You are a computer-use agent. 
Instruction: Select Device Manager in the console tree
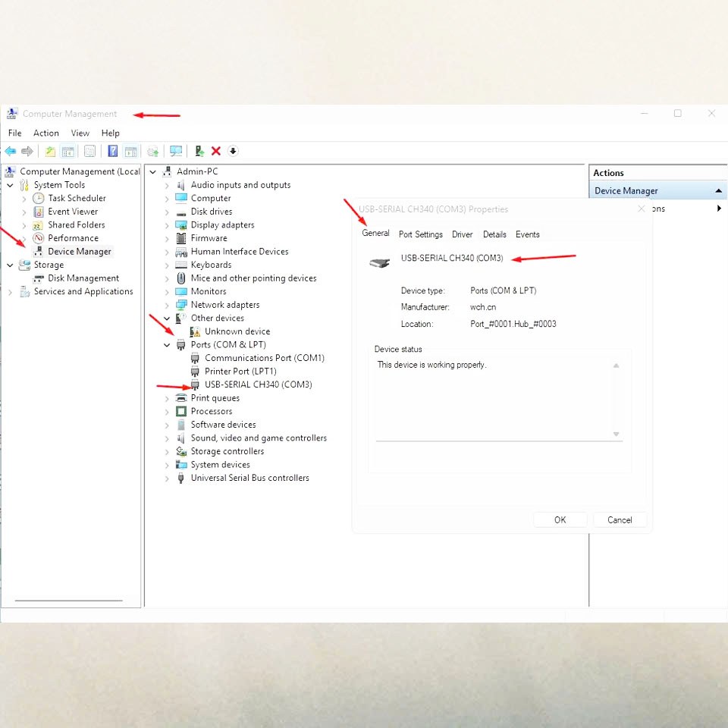(x=80, y=252)
